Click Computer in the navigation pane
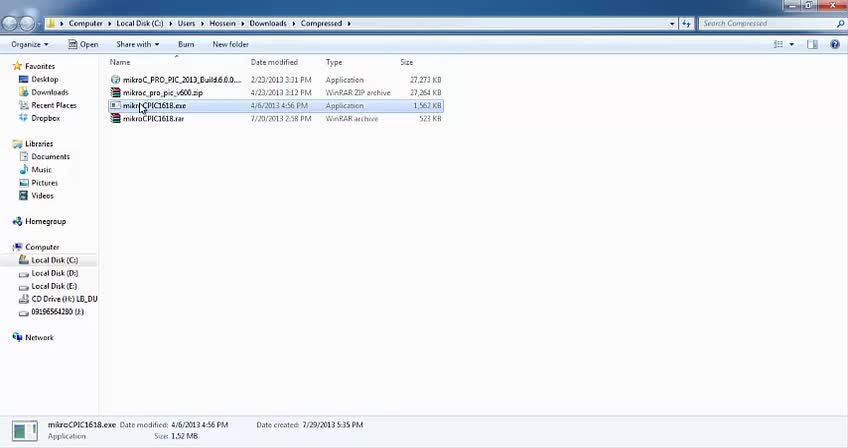The image size is (848, 448). [42, 247]
